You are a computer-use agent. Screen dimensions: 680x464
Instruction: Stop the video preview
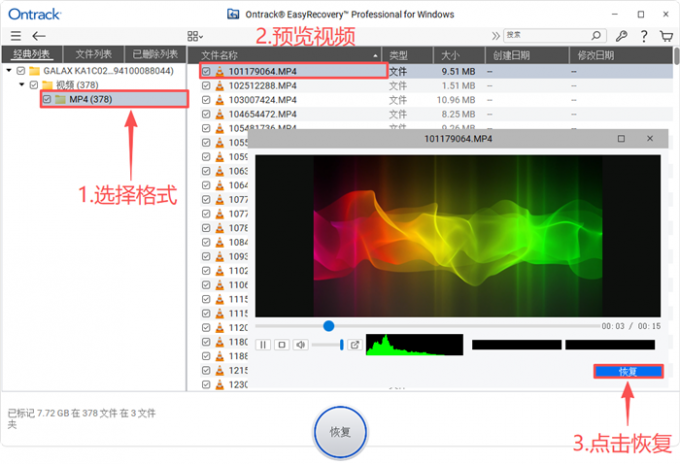click(282, 345)
